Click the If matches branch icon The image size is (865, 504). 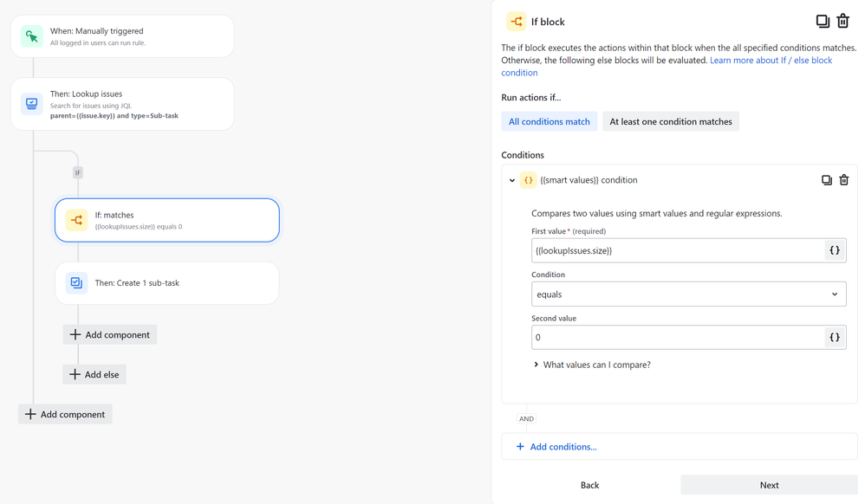(x=77, y=220)
